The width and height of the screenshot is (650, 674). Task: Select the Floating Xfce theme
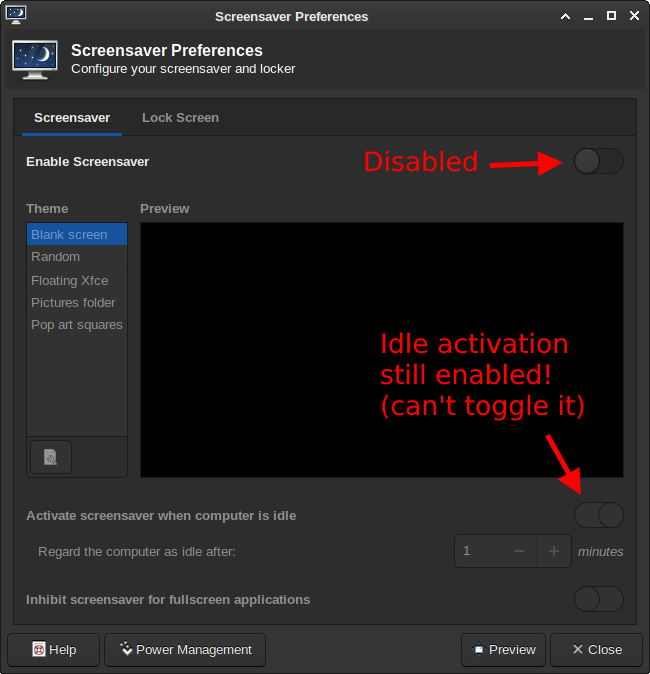69,280
